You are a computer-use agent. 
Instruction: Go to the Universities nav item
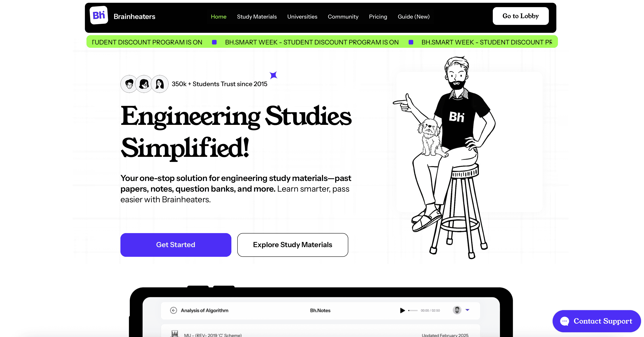[302, 17]
